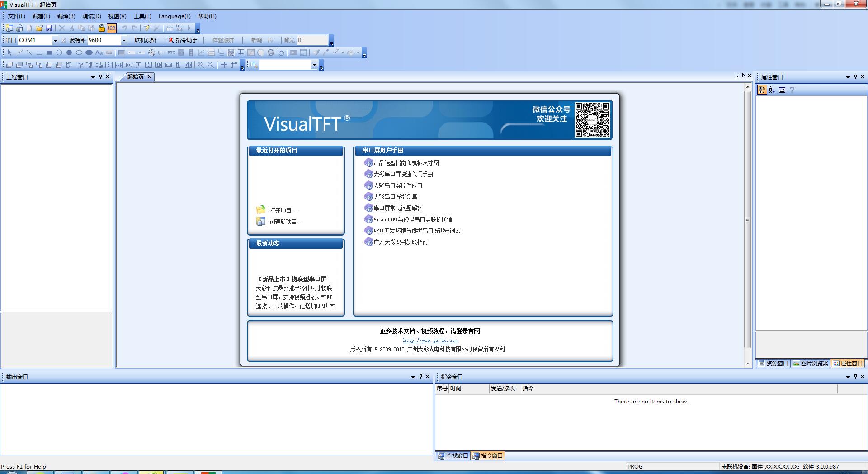Click the new project toolbar icon
Viewport: 868px width, 474px height.
pos(9,28)
